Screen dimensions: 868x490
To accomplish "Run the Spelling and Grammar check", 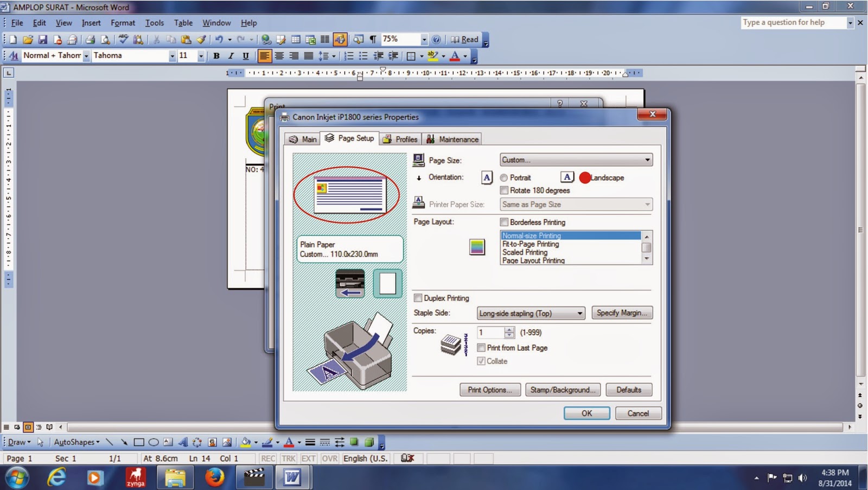I will (x=124, y=40).
